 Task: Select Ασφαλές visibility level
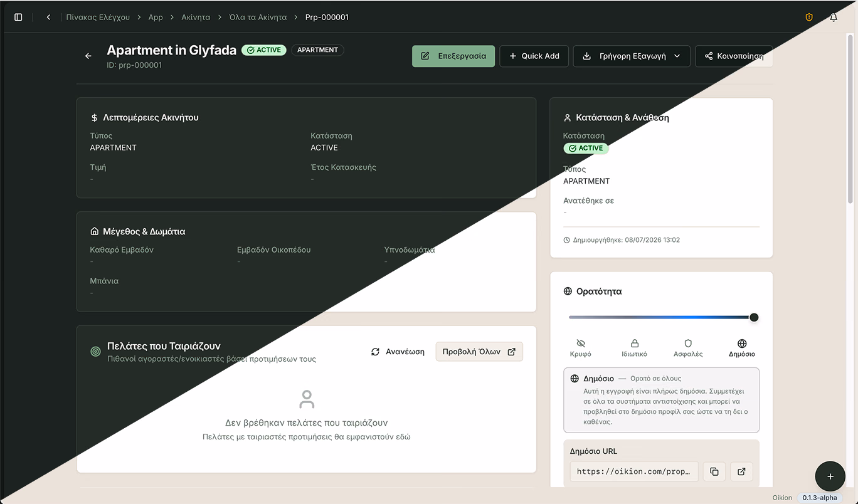point(688,348)
